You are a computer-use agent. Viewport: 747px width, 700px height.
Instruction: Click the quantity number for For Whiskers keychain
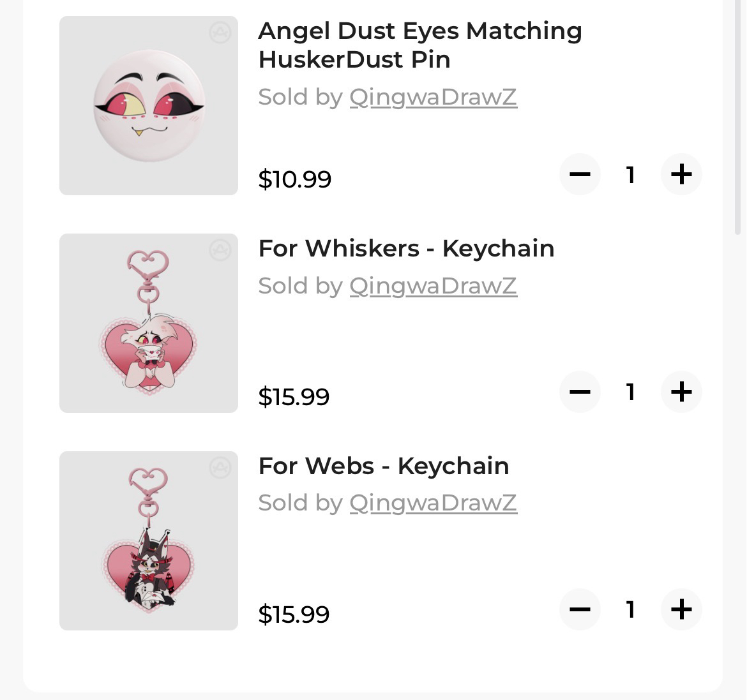(x=631, y=392)
